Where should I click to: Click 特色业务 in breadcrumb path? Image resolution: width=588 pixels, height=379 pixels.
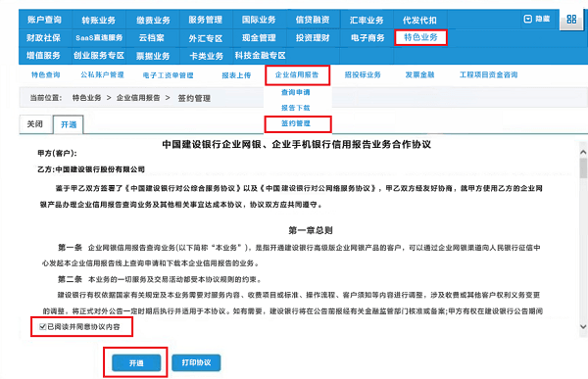pos(86,98)
